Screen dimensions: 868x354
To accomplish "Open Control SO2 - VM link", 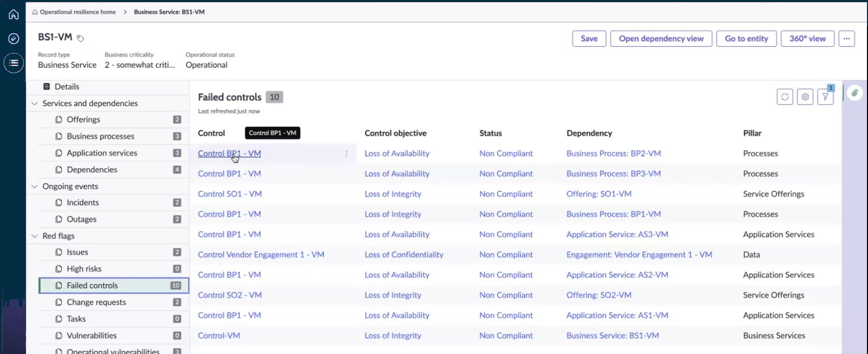I will (x=229, y=295).
